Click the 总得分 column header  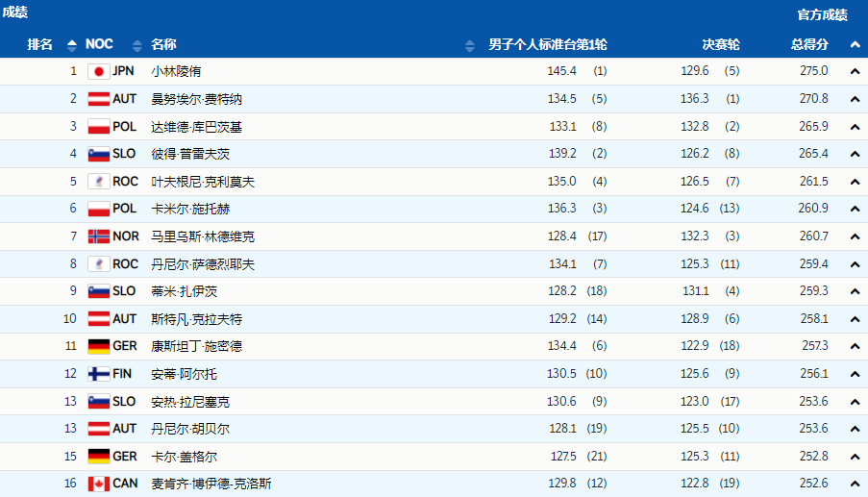[x=809, y=45]
